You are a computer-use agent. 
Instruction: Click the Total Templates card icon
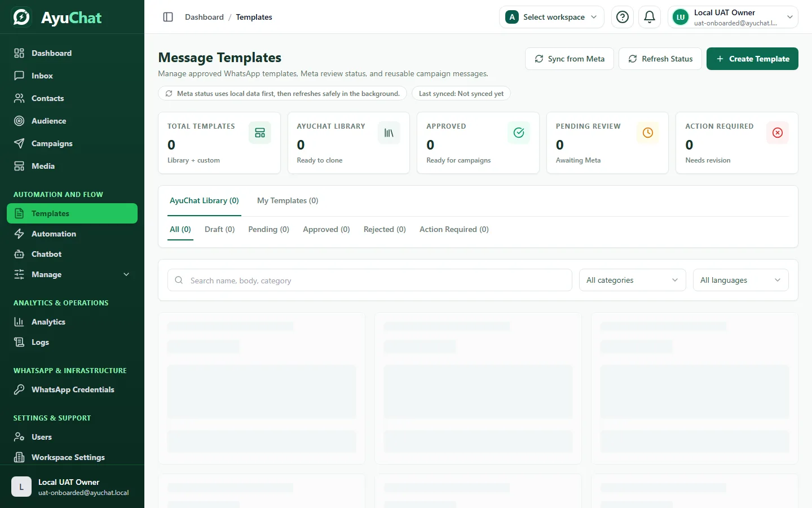260,133
